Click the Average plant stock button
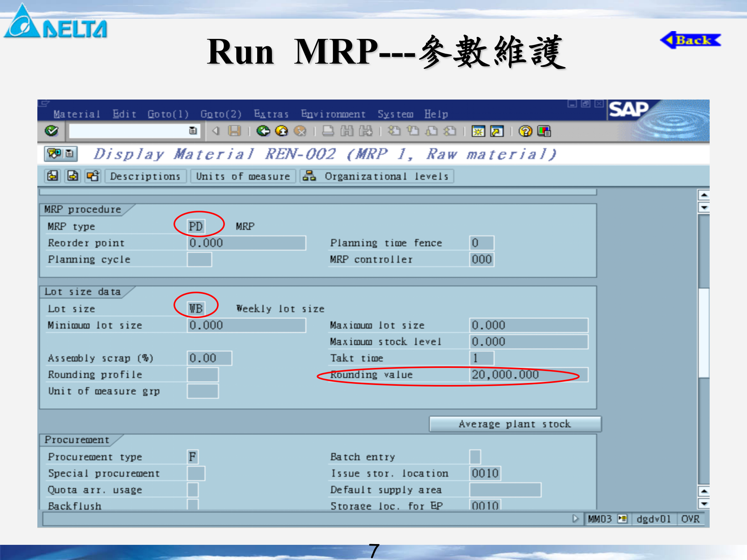 (515, 423)
